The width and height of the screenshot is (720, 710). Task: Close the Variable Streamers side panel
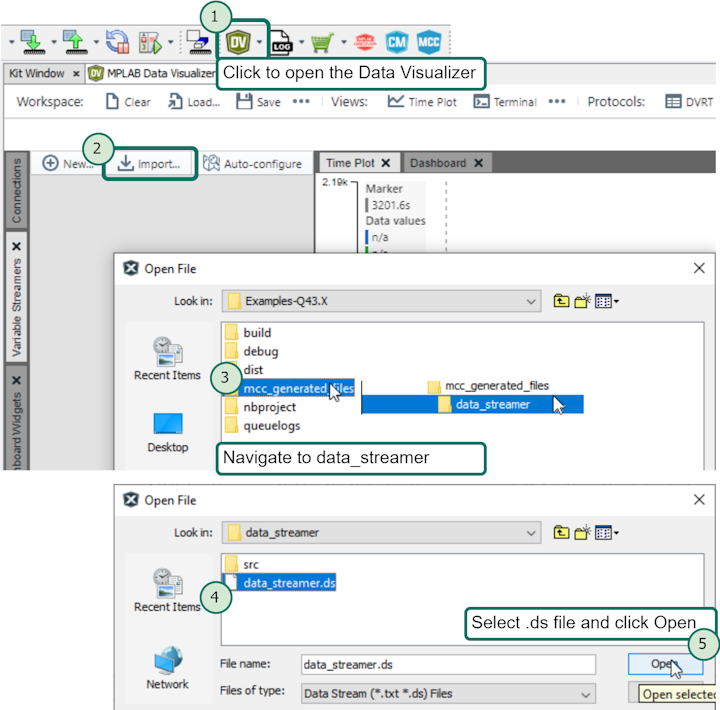(17, 247)
